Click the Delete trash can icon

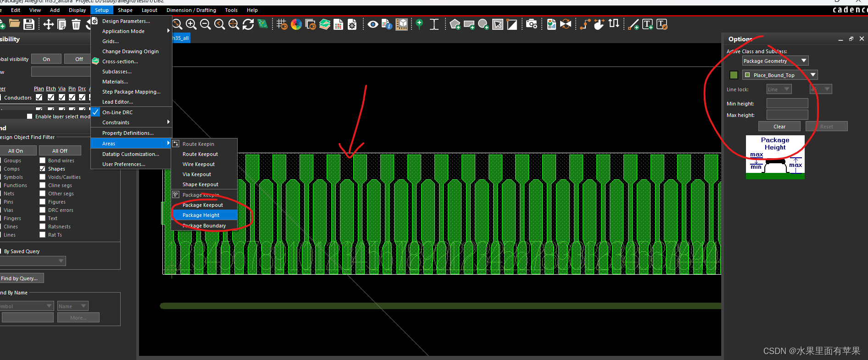[x=76, y=24]
